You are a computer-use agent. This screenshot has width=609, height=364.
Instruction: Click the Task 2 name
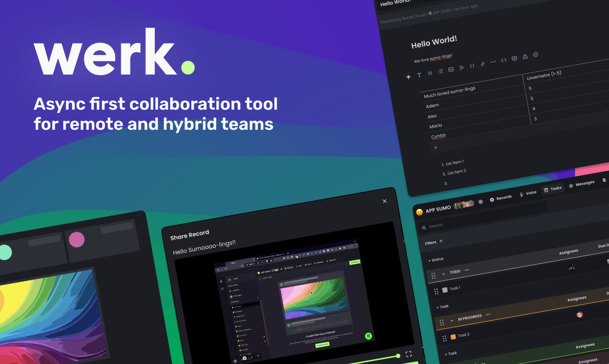coord(464,335)
